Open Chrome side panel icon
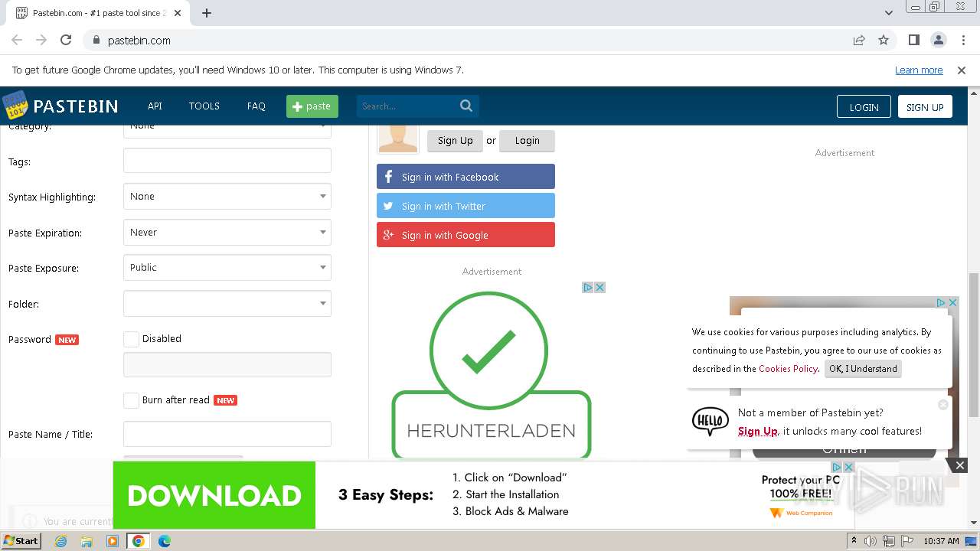 point(914,40)
